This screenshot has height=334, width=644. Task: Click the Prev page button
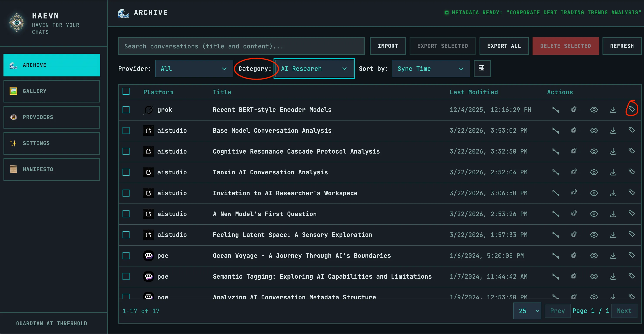558,311
